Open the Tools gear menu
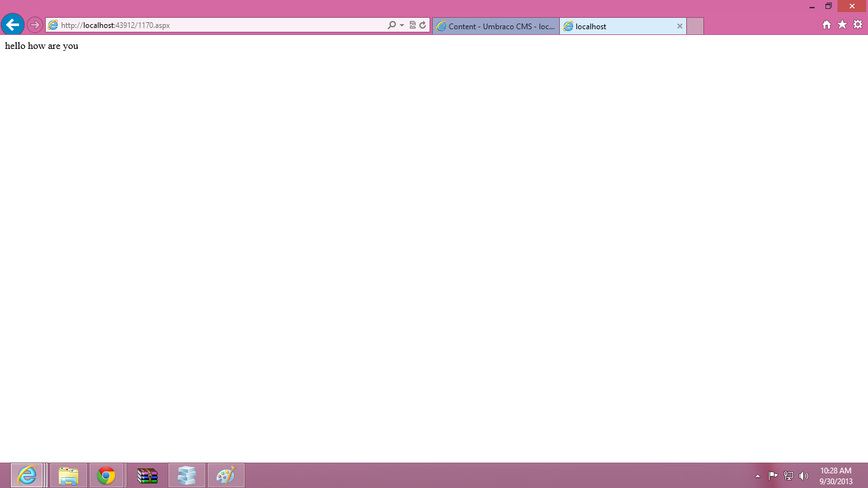Image resolution: width=868 pixels, height=488 pixels. click(x=858, y=25)
